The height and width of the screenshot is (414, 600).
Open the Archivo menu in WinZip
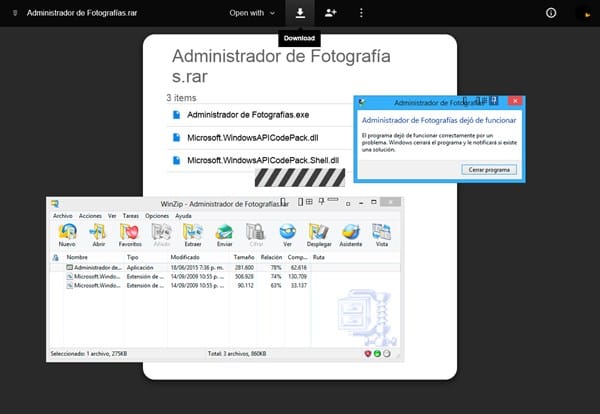pyautogui.click(x=62, y=216)
